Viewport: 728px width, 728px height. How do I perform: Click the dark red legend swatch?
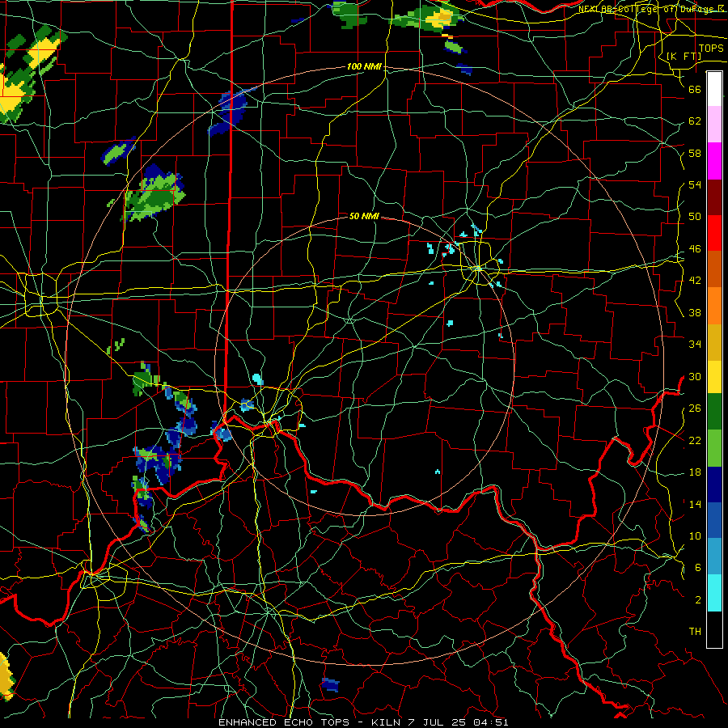tap(714, 197)
